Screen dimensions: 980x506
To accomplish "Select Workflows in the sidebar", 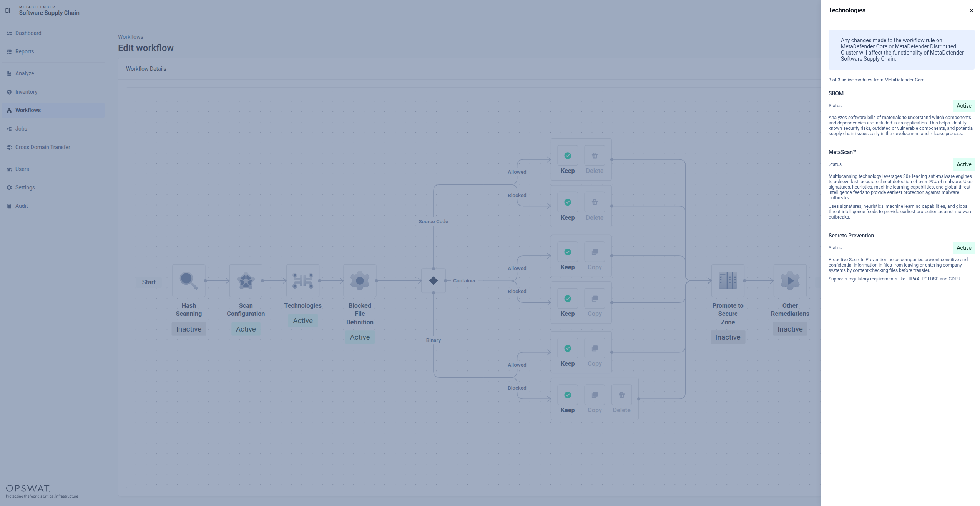I will click(53, 110).
